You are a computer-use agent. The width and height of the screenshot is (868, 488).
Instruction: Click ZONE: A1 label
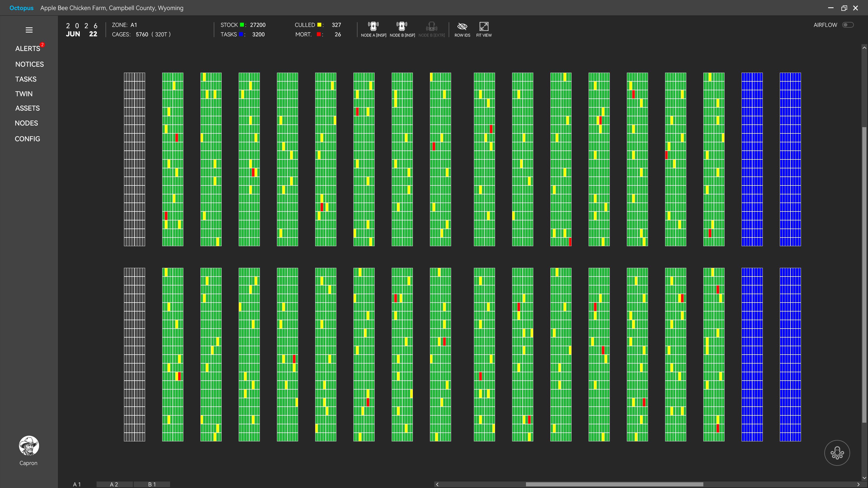pyautogui.click(x=124, y=25)
